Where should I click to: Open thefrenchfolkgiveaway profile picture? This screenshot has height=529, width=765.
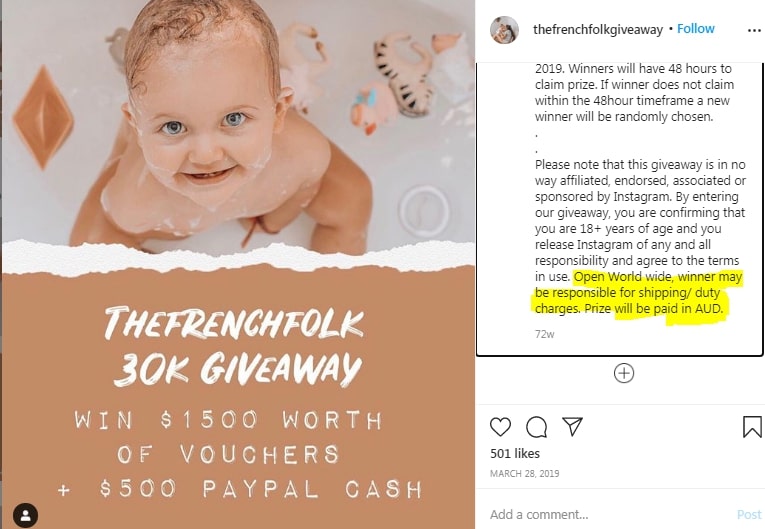(x=504, y=30)
